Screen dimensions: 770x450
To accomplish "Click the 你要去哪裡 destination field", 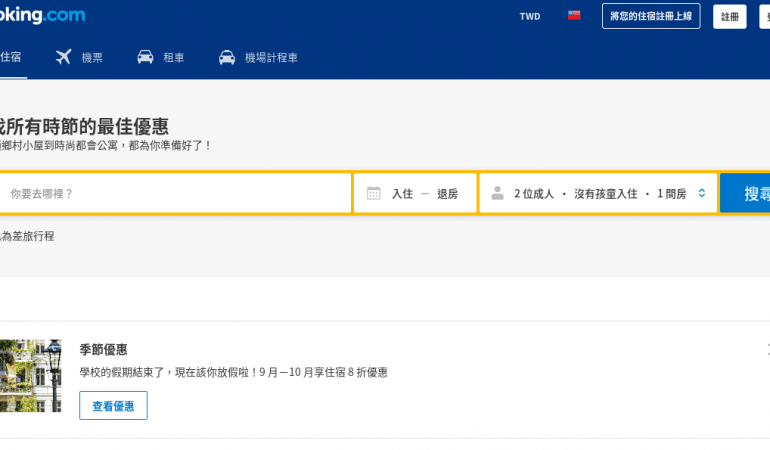I will [x=175, y=194].
